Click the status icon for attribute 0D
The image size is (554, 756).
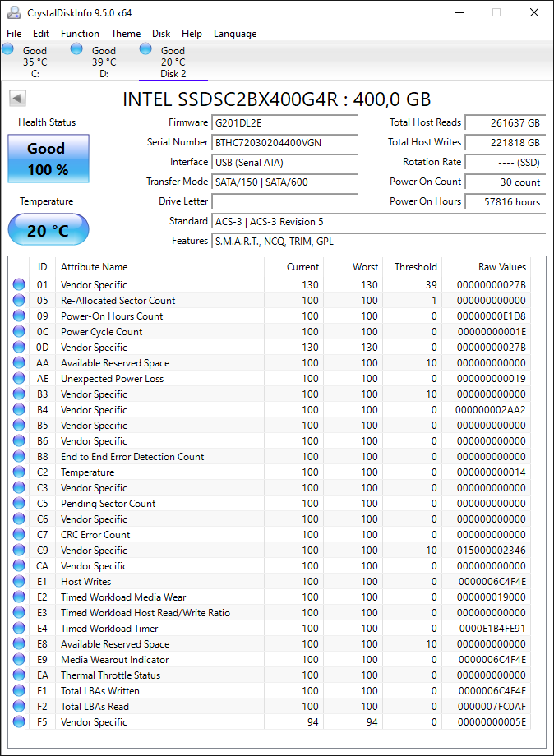pyautogui.click(x=19, y=347)
